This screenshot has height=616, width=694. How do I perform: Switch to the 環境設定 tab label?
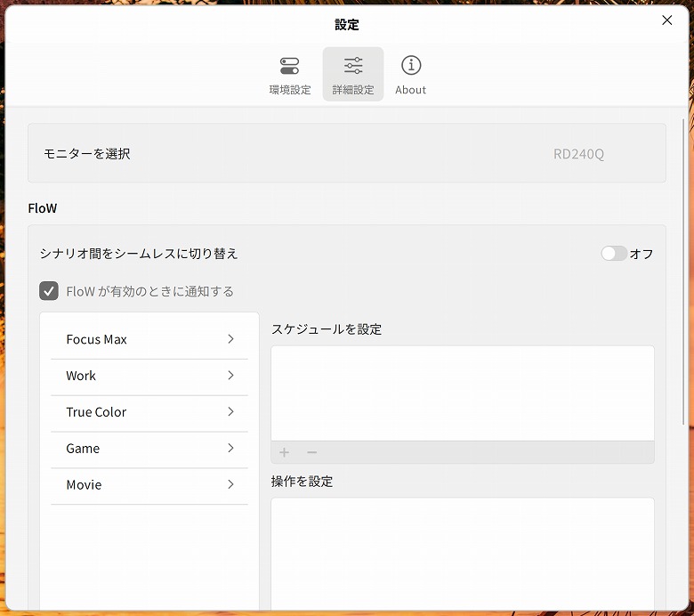pos(290,90)
